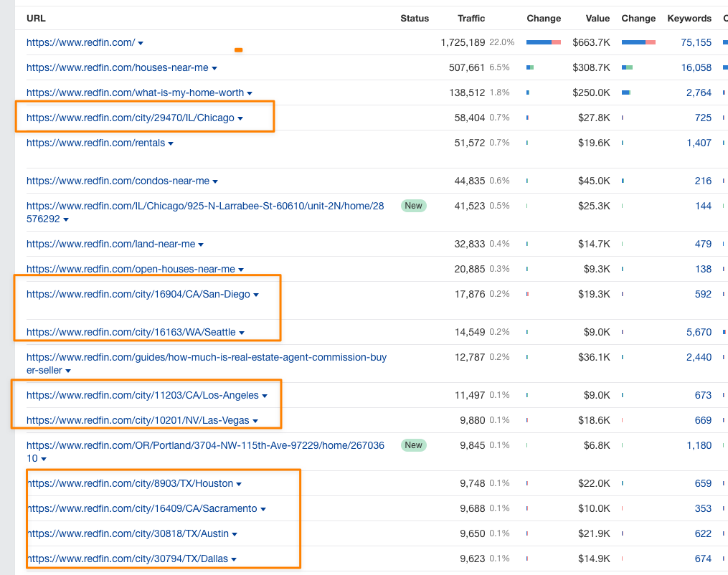Expand the caret beside the Los-Angeles URL

pos(265,396)
